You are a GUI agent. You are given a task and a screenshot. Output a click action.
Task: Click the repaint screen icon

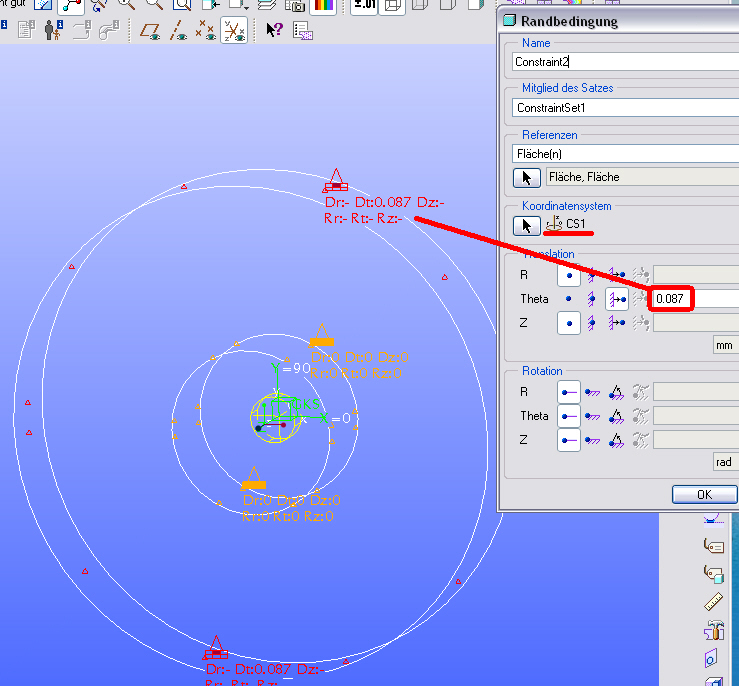pos(43,5)
